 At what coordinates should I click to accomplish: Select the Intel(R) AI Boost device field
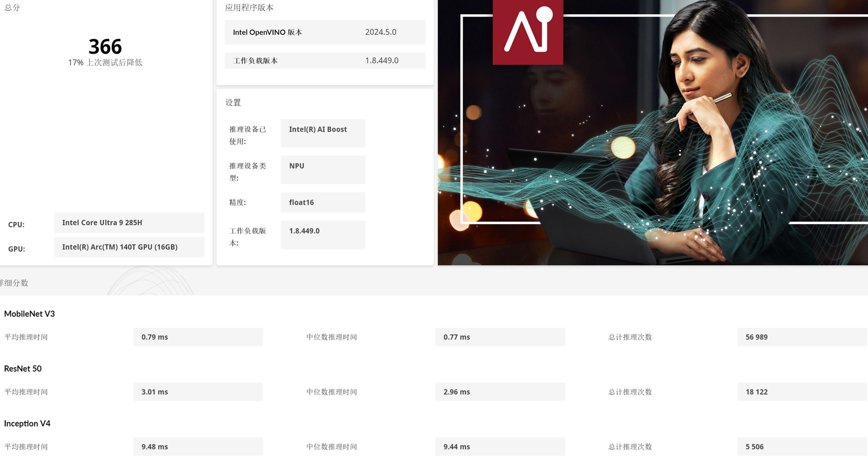(322, 132)
